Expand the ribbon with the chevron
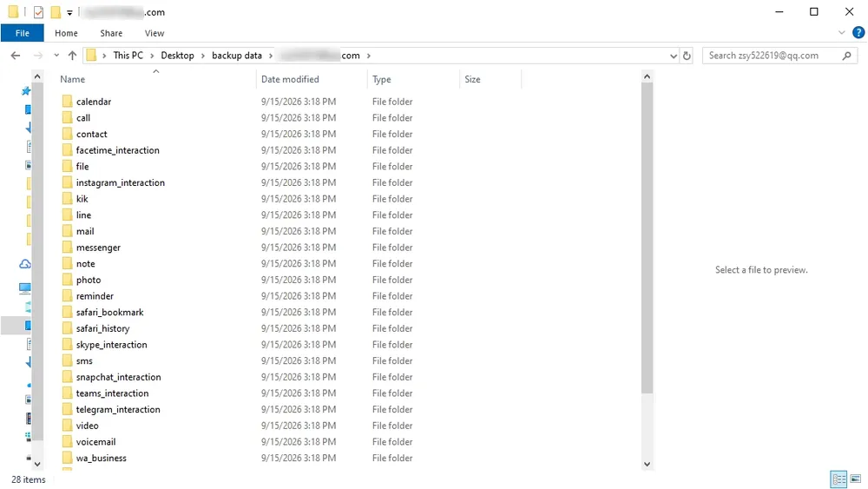This screenshot has height=489, width=868. [x=841, y=33]
